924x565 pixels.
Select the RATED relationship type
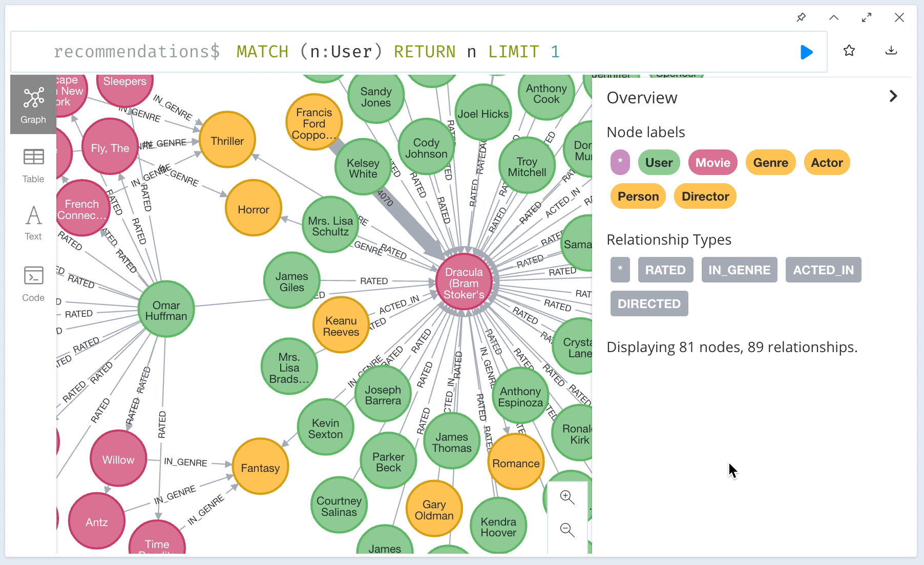coord(665,270)
